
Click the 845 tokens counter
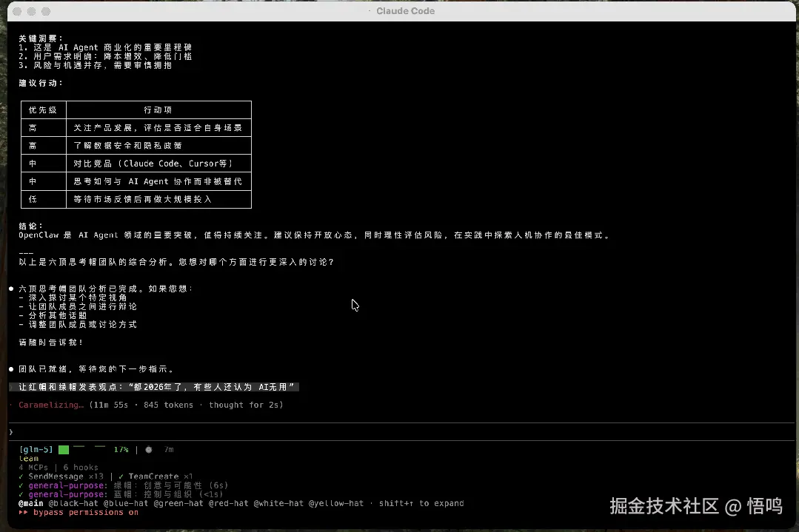pos(169,405)
